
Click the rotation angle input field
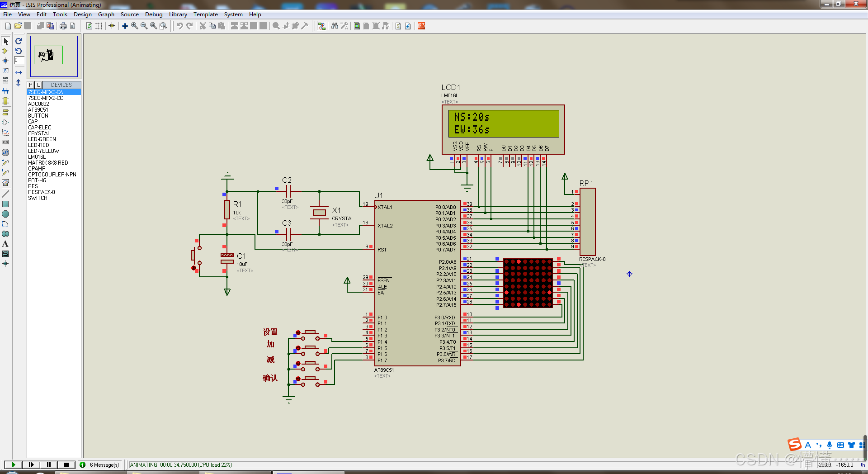click(19, 60)
